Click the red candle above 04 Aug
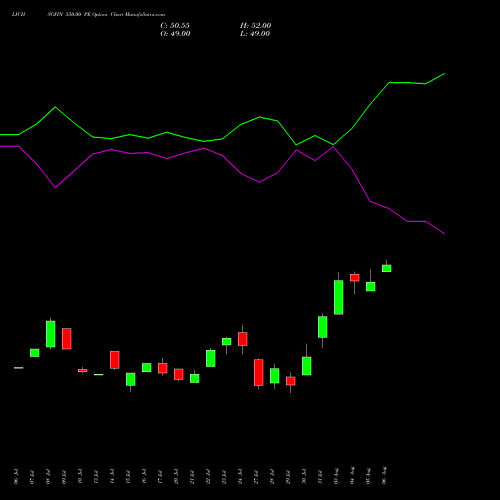Screen dimensions: 500x500 355,278
